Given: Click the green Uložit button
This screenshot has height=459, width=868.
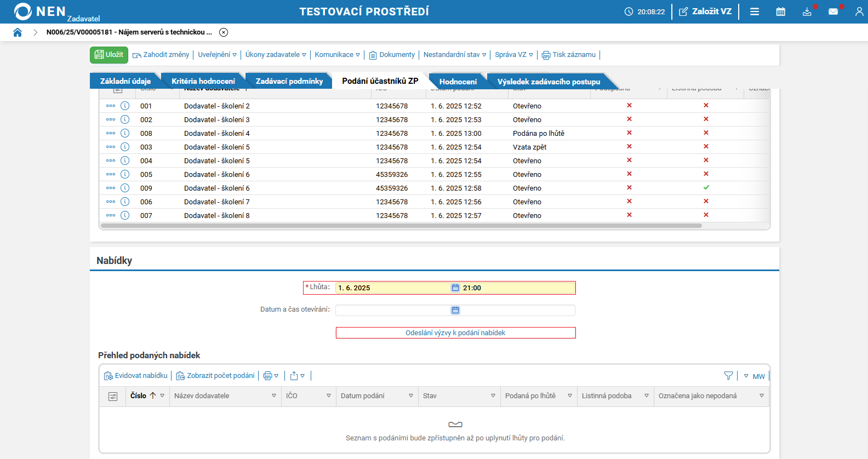Looking at the screenshot, I should tap(109, 55).
